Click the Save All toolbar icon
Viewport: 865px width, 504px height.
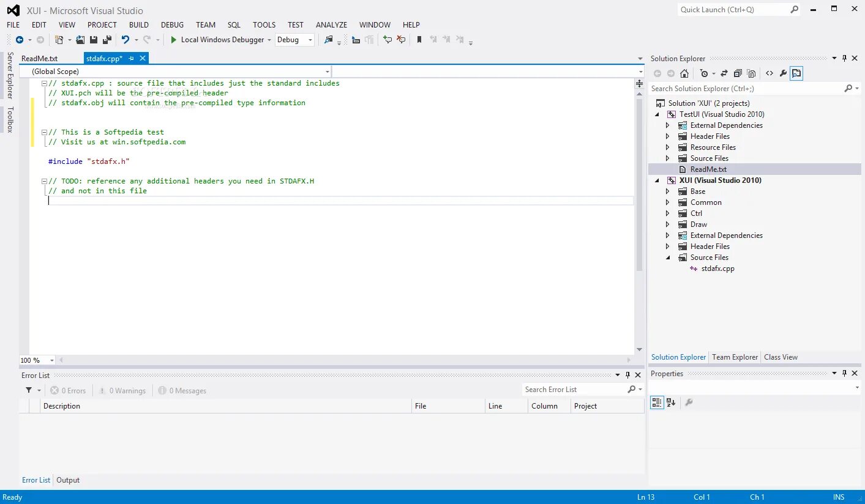click(x=107, y=40)
